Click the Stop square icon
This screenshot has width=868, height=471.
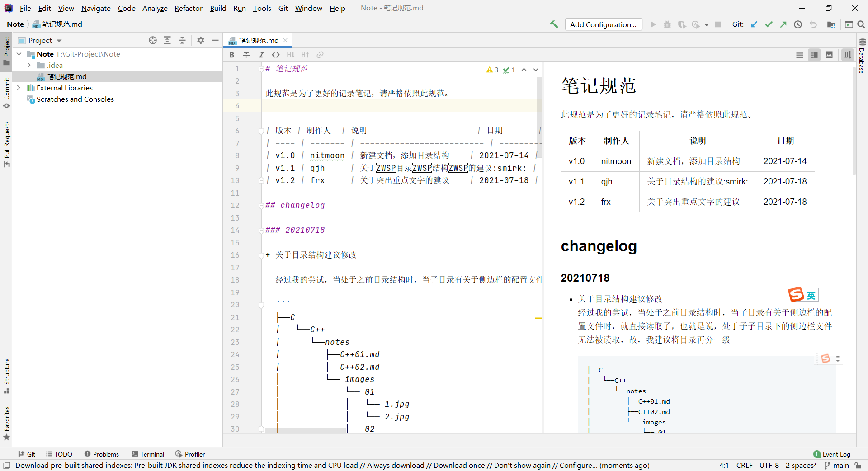tap(718, 24)
